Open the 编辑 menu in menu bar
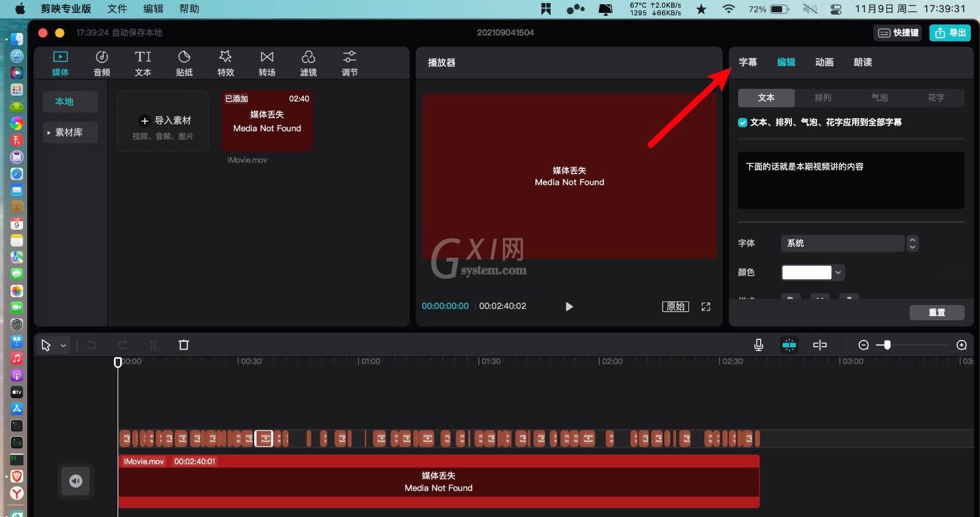The width and height of the screenshot is (980, 517). coord(153,9)
